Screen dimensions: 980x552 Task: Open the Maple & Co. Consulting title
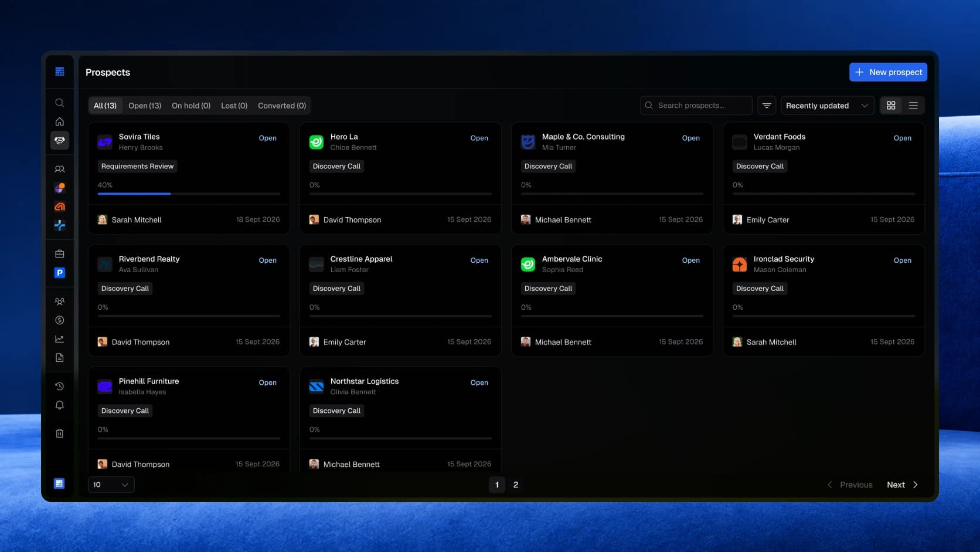(583, 137)
